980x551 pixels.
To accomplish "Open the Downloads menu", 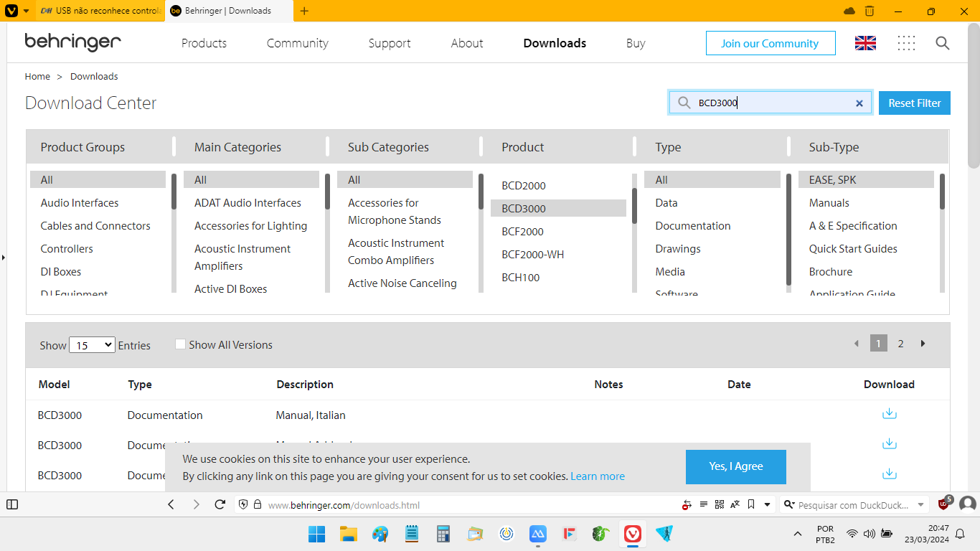I will 555,43.
